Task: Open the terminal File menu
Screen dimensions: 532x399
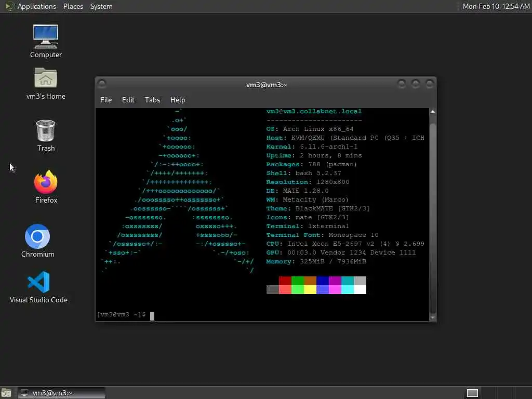Action: 106,100
